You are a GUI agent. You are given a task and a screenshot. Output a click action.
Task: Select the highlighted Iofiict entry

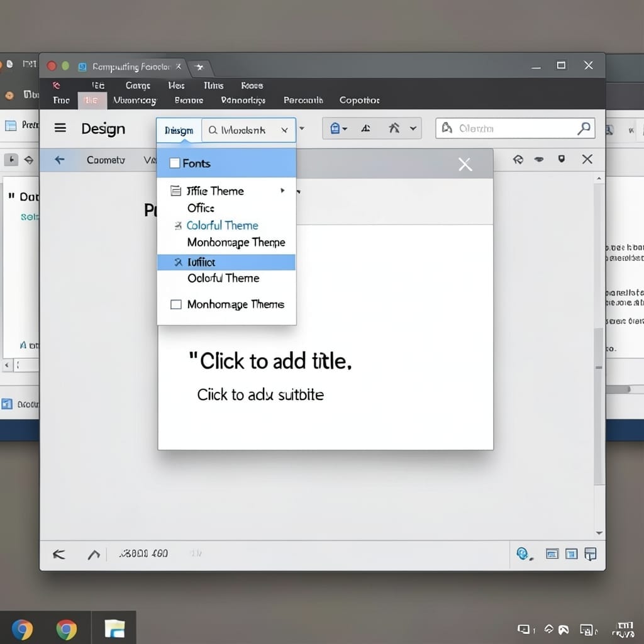[x=226, y=262]
